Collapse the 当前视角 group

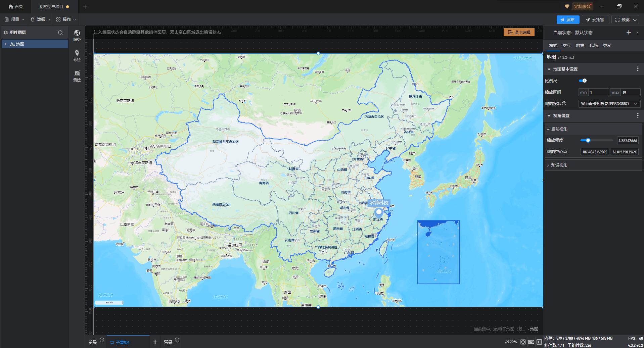click(x=548, y=129)
